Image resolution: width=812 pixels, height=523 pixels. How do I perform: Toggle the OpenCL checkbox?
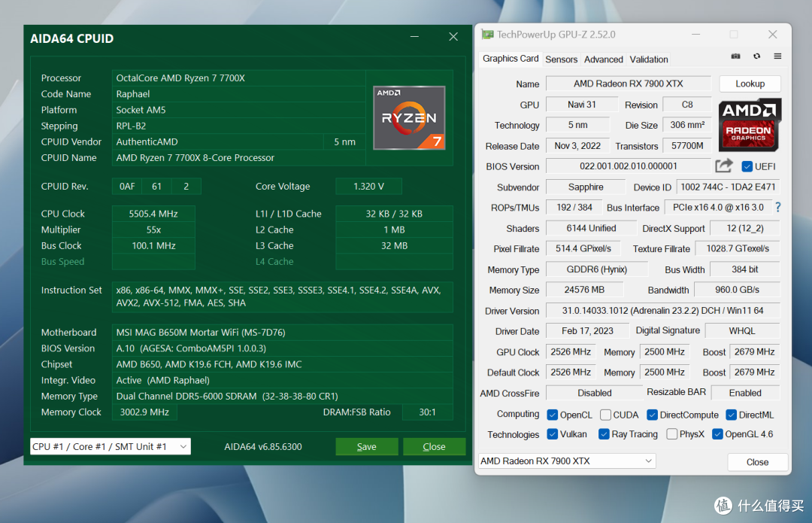coord(553,415)
